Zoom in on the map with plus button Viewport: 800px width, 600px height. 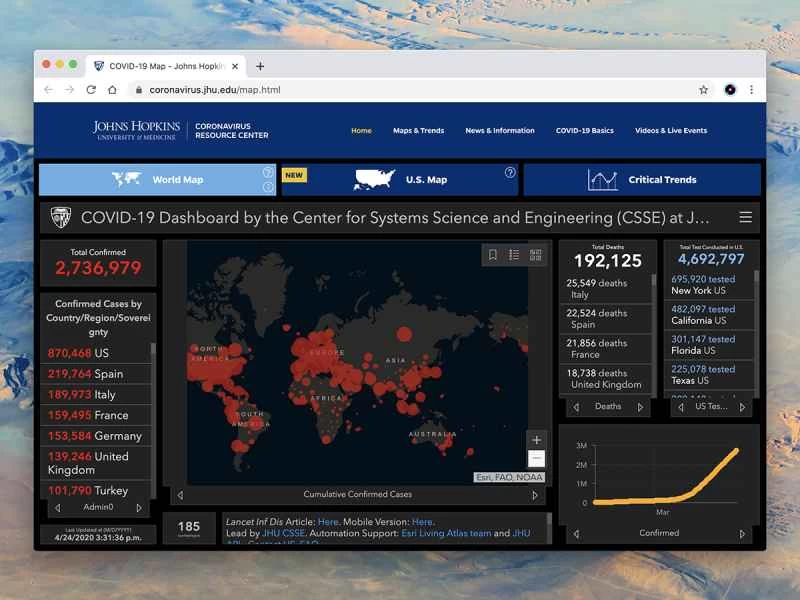point(537,440)
